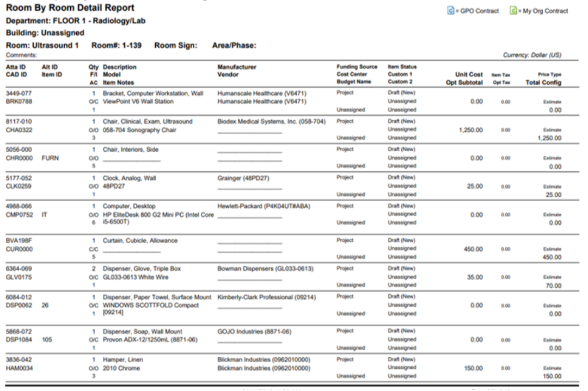Click 'Currency: Dollar (US)' text
This screenshot has width=588, height=391.
532,55
